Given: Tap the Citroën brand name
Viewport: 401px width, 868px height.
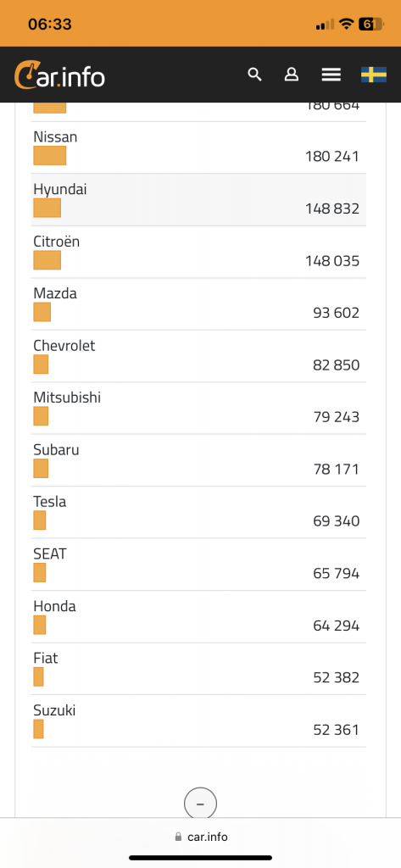Looking at the screenshot, I should click(x=57, y=242).
